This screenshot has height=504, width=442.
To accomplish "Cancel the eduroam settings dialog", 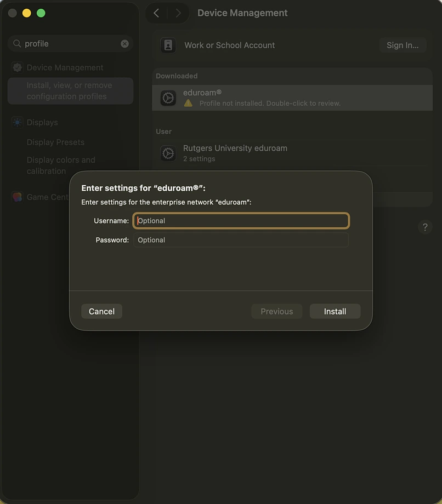I will (101, 311).
